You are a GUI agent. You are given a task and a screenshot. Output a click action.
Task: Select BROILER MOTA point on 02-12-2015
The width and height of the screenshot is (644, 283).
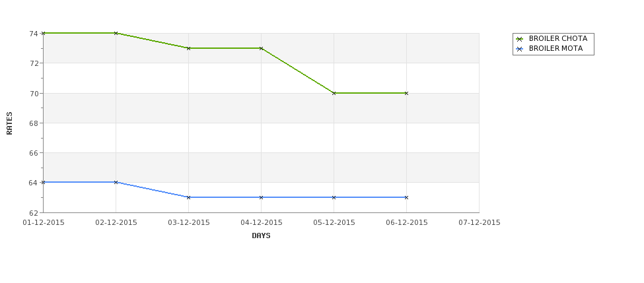point(116,182)
